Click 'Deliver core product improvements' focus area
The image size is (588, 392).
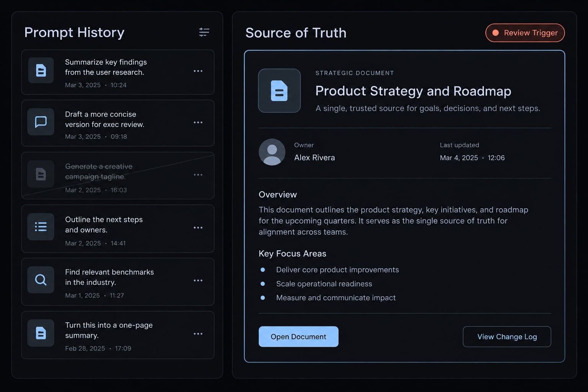coord(338,270)
